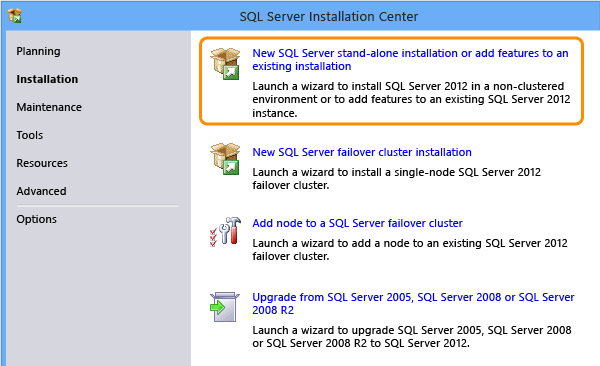
Task: Click the SQL Server Installation Center window title
Action: tap(329, 16)
